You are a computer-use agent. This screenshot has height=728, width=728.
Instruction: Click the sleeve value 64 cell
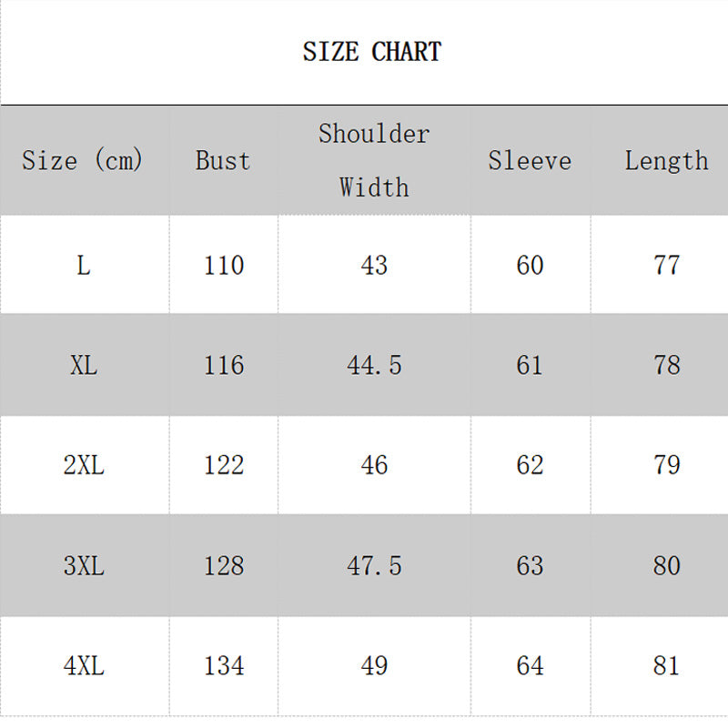click(x=530, y=666)
